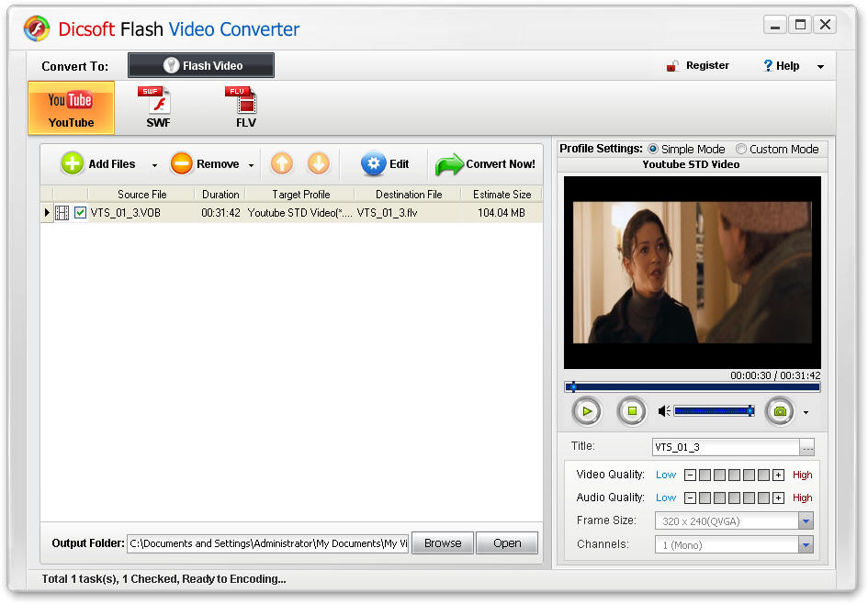Image resolution: width=868 pixels, height=604 pixels.
Task: Increase Video Quality with the plus button
Action: (778, 475)
